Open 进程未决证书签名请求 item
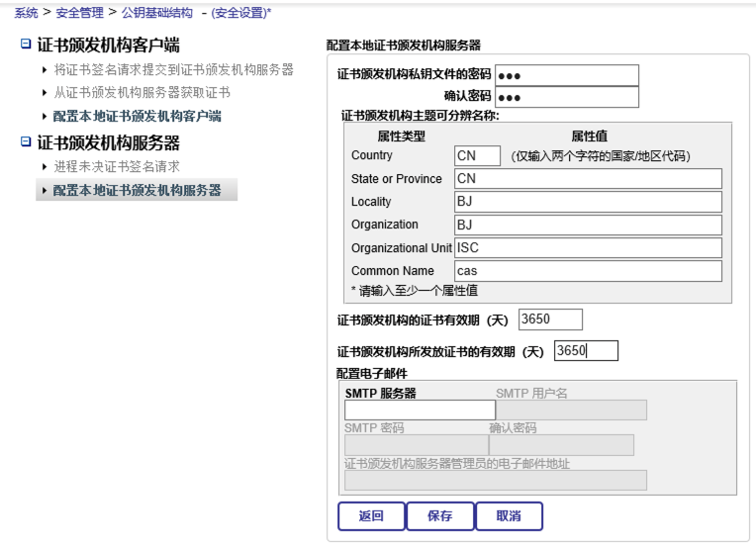 coord(117,167)
